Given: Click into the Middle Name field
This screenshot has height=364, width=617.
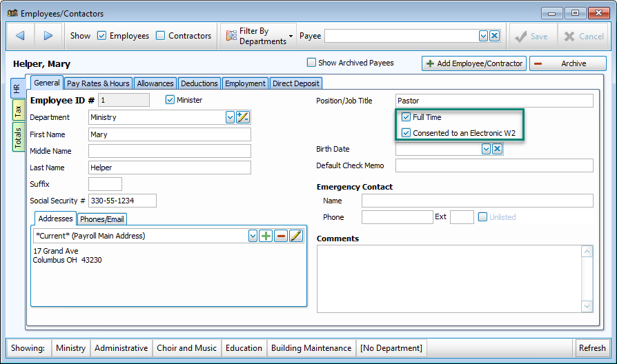Looking at the screenshot, I should coord(169,151).
